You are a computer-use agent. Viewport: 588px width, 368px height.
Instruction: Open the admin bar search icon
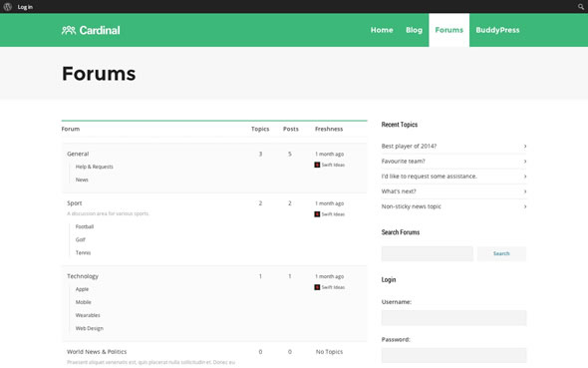(581, 7)
